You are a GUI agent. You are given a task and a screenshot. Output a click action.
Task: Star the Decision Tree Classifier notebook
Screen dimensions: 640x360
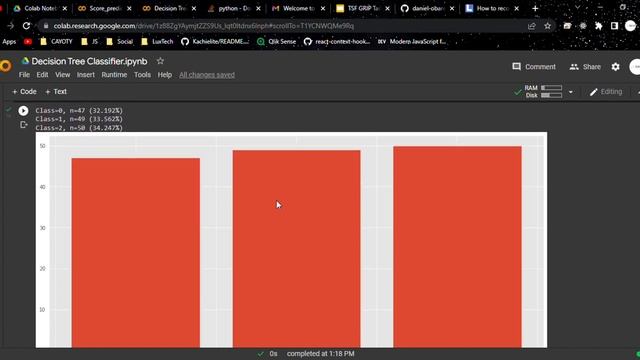tap(160, 61)
